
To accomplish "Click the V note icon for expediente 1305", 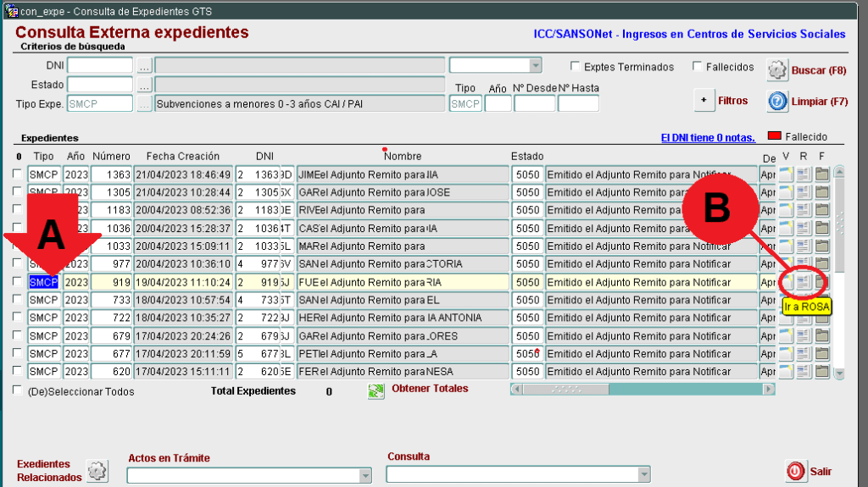I will (x=785, y=192).
